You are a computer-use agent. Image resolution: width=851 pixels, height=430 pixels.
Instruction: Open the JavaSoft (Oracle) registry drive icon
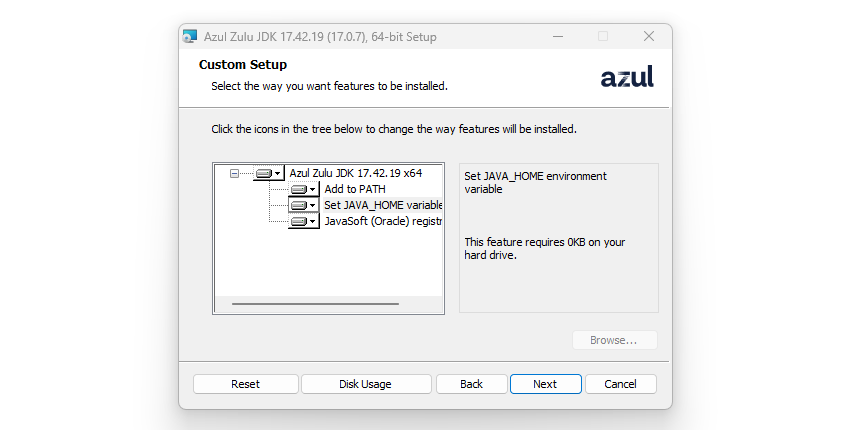click(303, 222)
